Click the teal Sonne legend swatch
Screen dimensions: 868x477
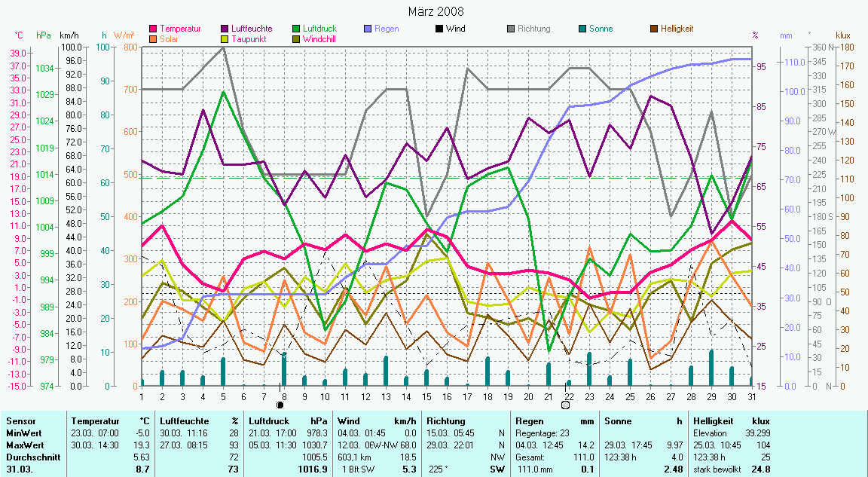582,29
